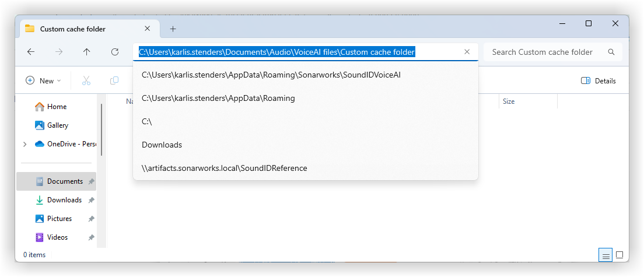This screenshot has height=277, width=644.
Task: Select OneDrive - Personal in sidebar
Action: click(66, 144)
